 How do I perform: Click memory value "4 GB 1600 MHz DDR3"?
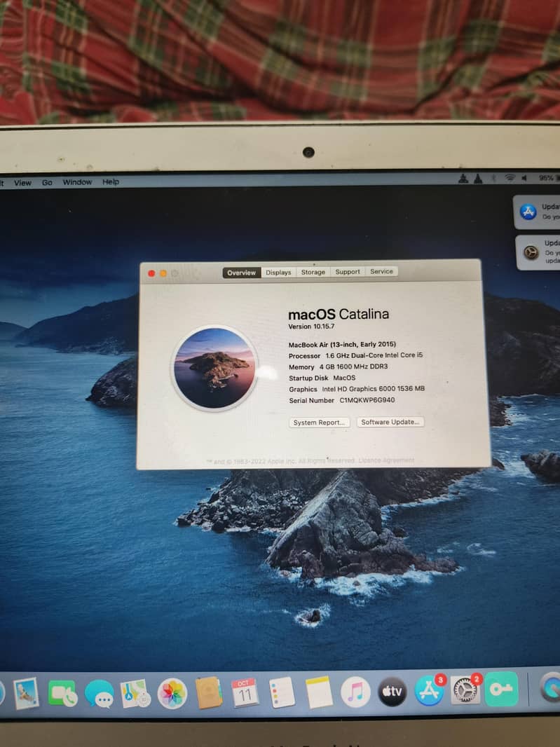click(354, 366)
